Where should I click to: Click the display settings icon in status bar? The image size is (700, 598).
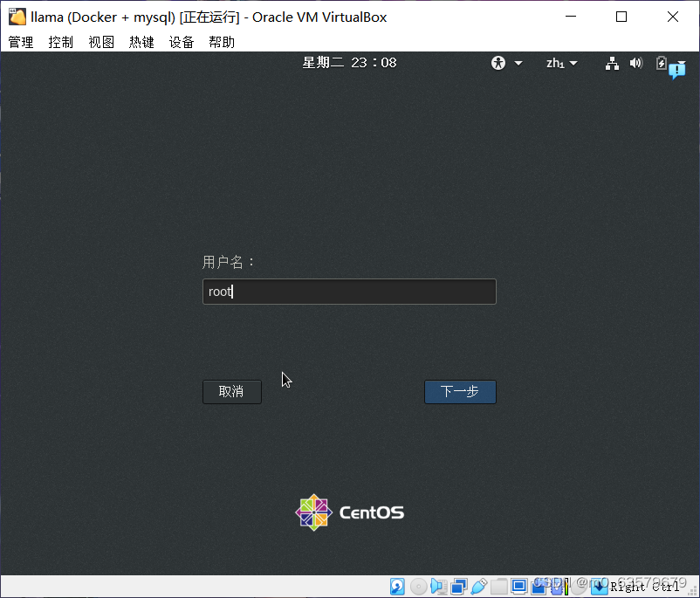pyautogui.click(x=519, y=586)
